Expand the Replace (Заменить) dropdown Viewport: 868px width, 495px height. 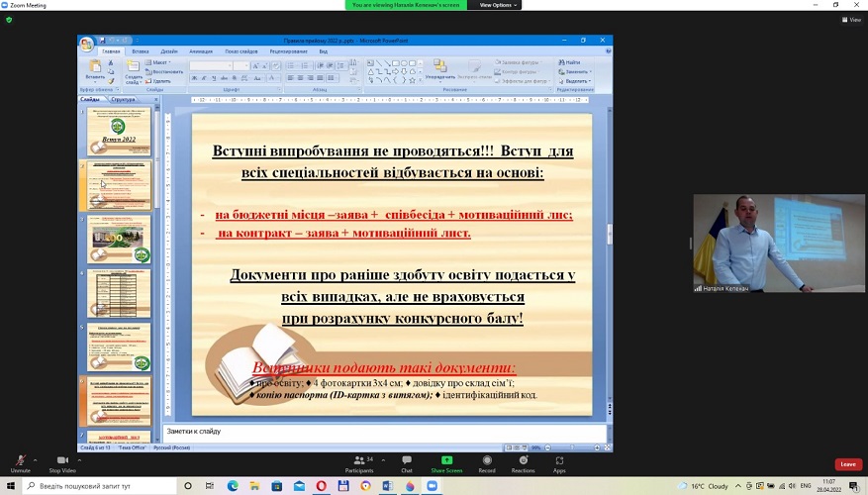575,72
